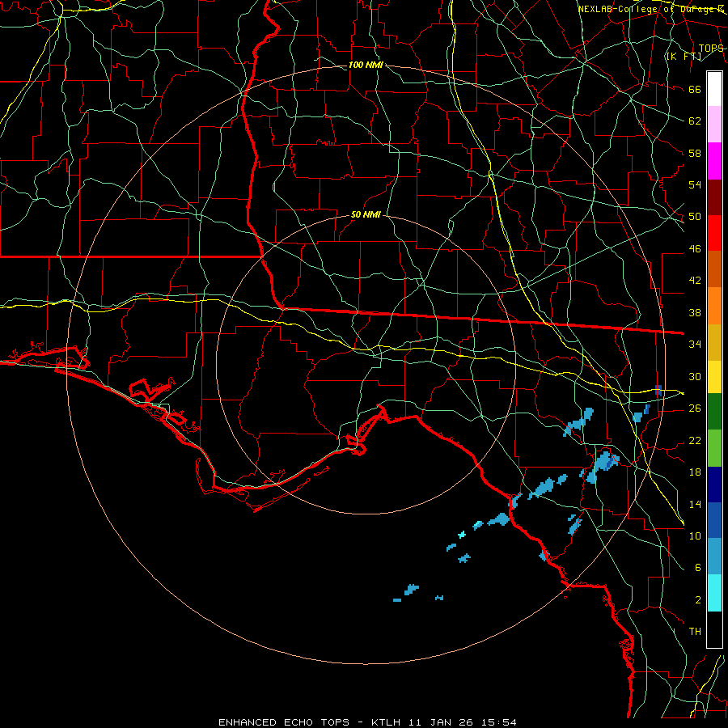Screen dimensions: 728x728
Task: Click the light pink 62 kft legend swatch
Action: (x=714, y=124)
